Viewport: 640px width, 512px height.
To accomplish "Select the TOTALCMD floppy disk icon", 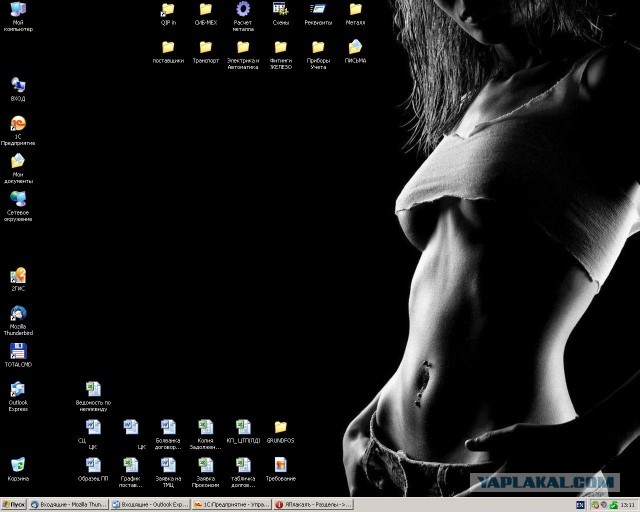I will (18, 350).
